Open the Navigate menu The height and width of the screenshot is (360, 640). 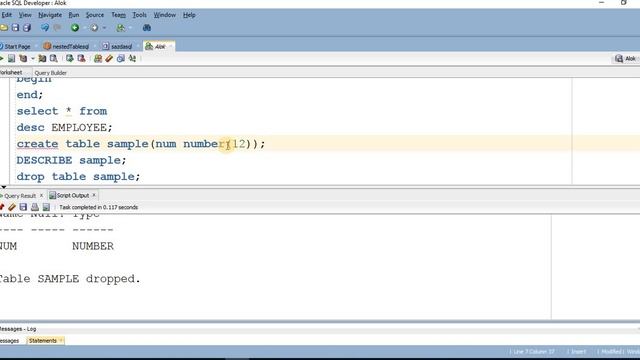pos(50,15)
